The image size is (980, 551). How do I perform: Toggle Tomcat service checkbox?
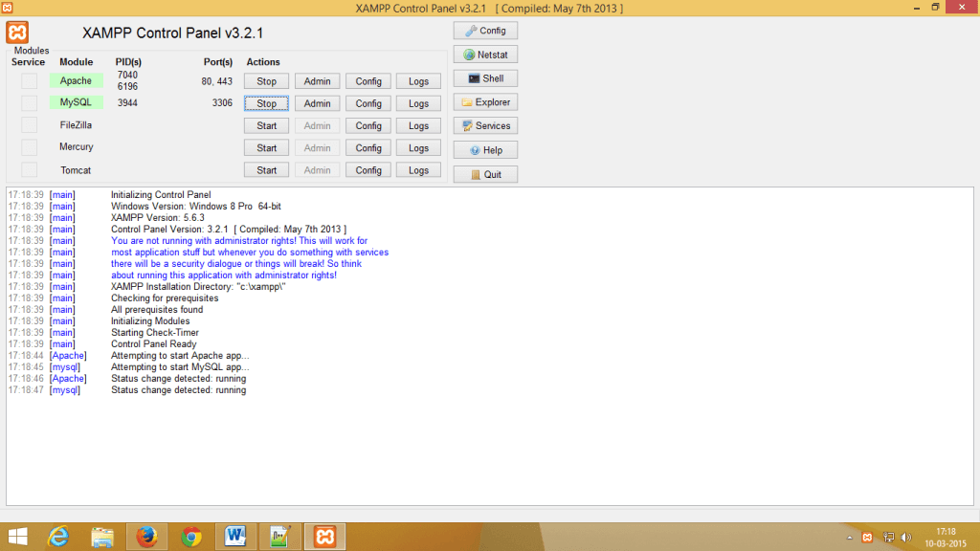tap(29, 170)
